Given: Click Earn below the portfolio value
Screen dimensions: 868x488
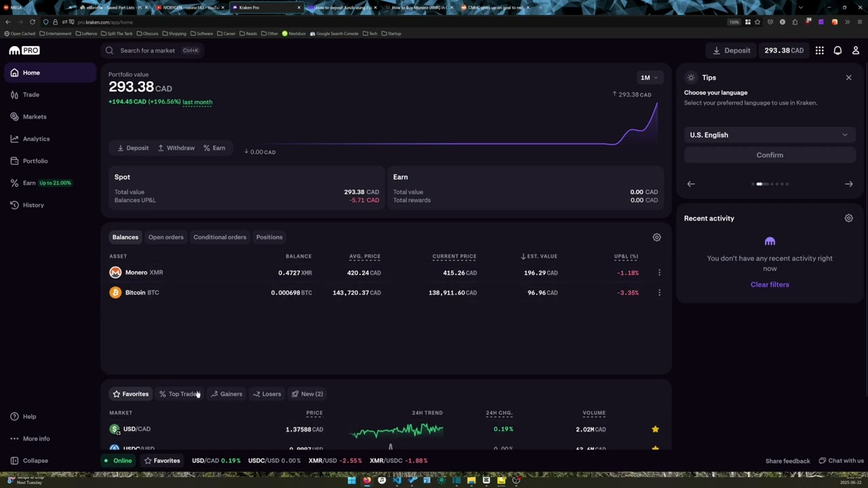Looking at the screenshot, I should click(x=214, y=148).
